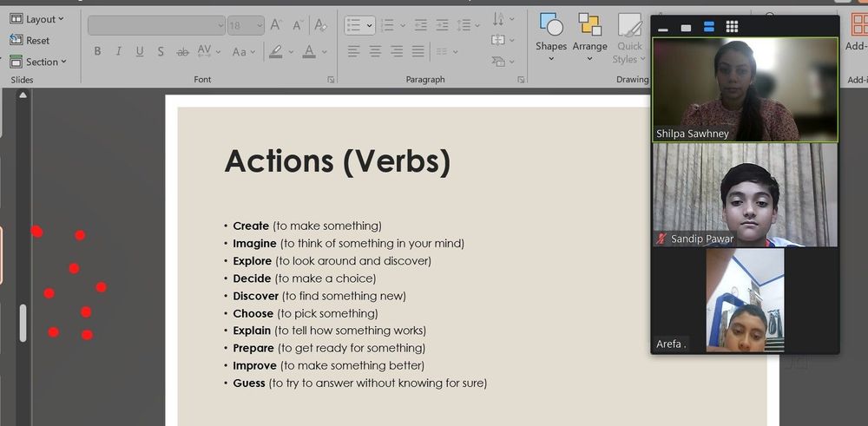Open the Section dropdown menu
Viewport: 868px width, 426px height.
37,62
